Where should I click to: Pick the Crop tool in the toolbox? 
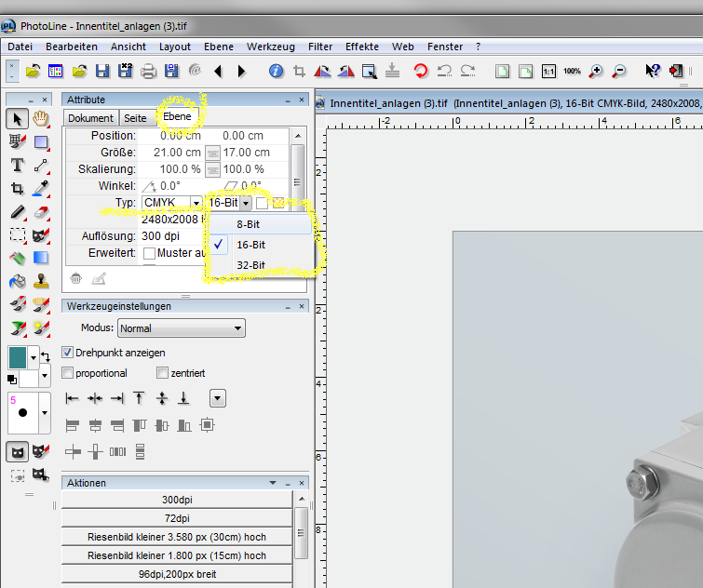click(17, 188)
